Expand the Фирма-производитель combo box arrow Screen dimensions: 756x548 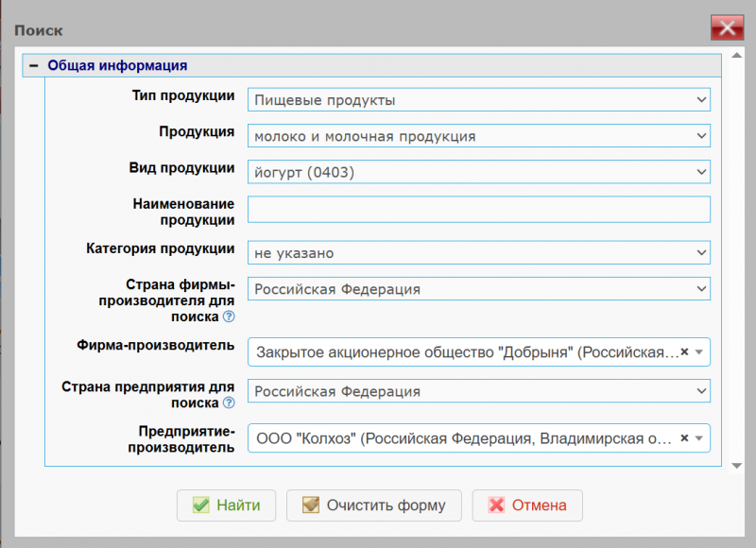coord(699,351)
